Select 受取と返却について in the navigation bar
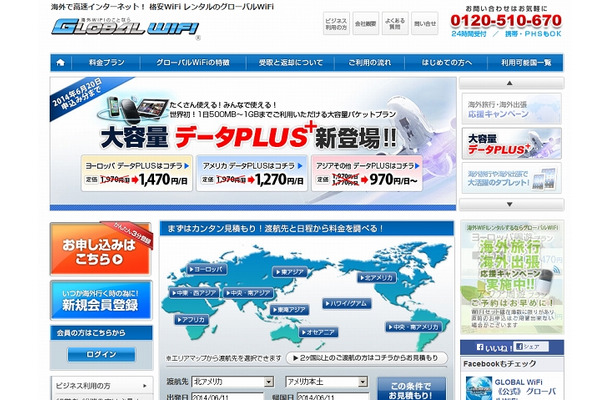The height and width of the screenshot is (400, 610). [291, 63]
